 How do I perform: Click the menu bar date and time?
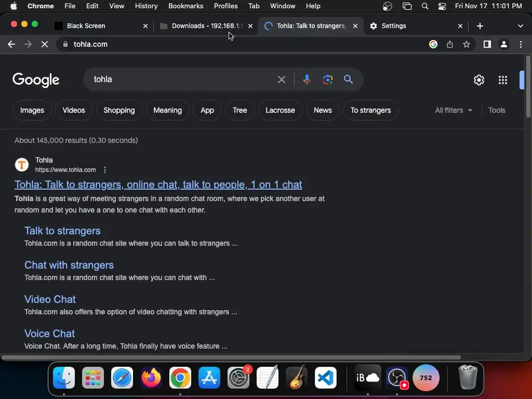tap(488, 6)
